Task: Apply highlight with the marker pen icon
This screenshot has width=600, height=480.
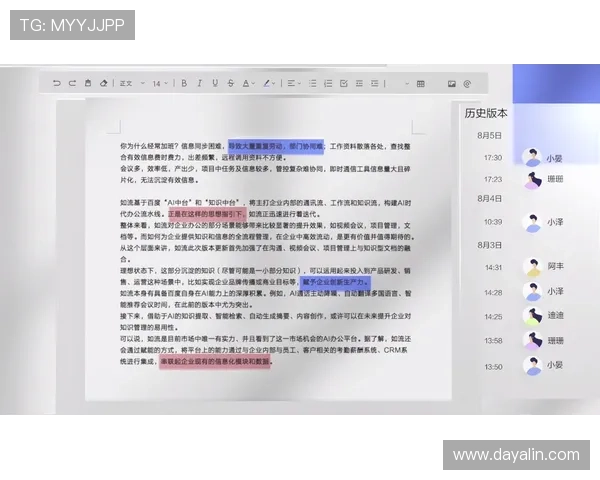Action: pyautogui.click(x=267, y=83)
